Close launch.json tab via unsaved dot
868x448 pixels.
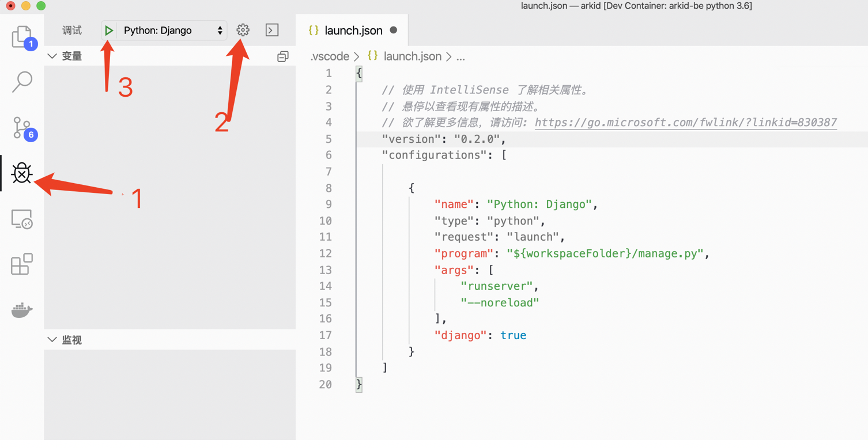[393, 30]
